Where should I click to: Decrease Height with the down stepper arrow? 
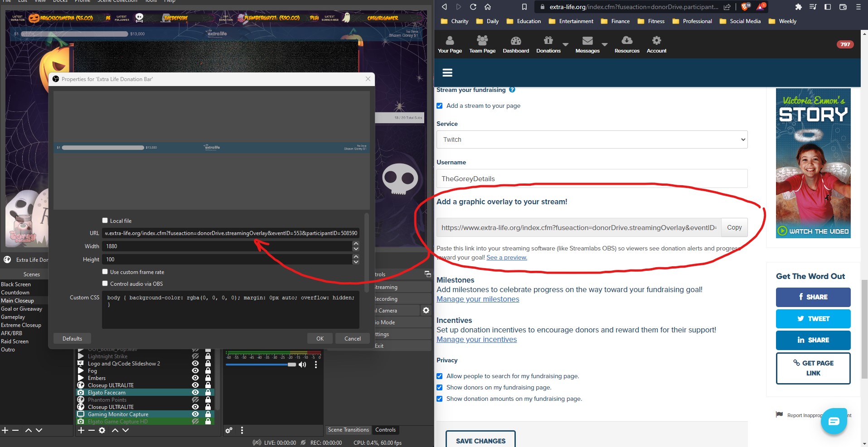pyautogui.click(x=356, y=262)
